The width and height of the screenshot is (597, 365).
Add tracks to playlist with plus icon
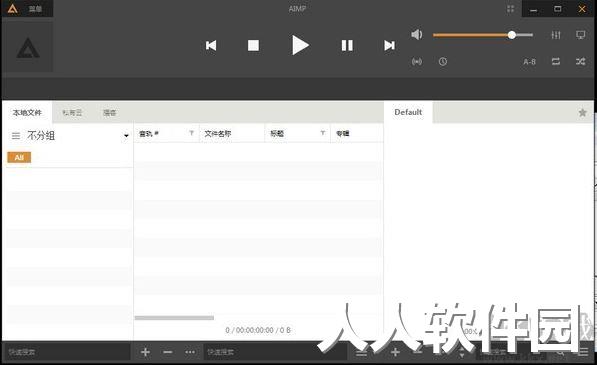395,352
